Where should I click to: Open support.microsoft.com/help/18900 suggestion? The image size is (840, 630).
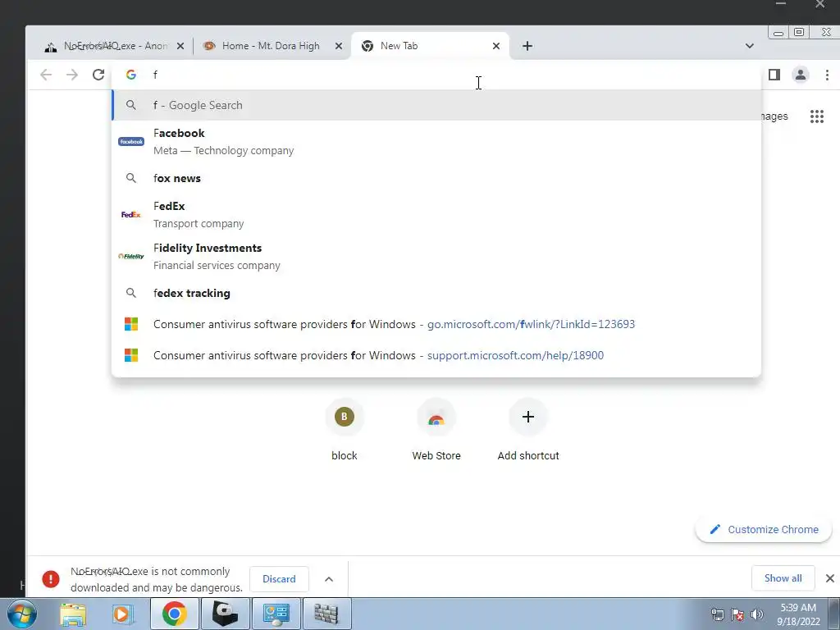436,355
